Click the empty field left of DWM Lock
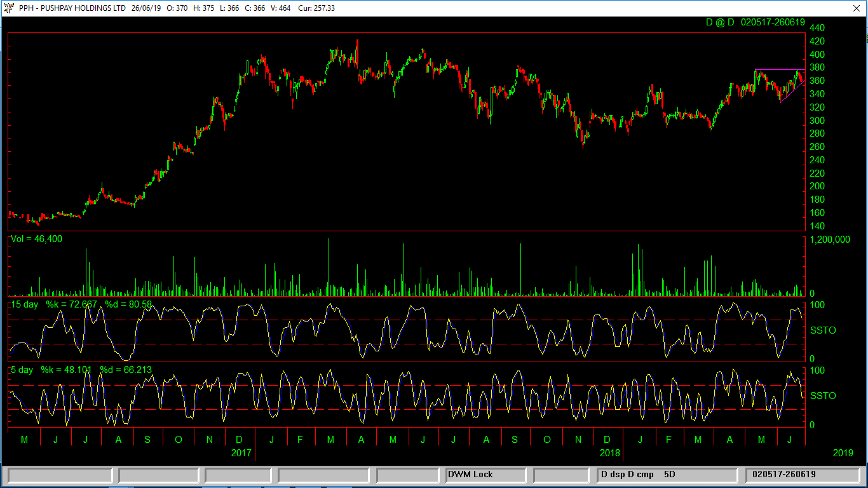Screen dimensions: 868x488 tap(407, 475)
